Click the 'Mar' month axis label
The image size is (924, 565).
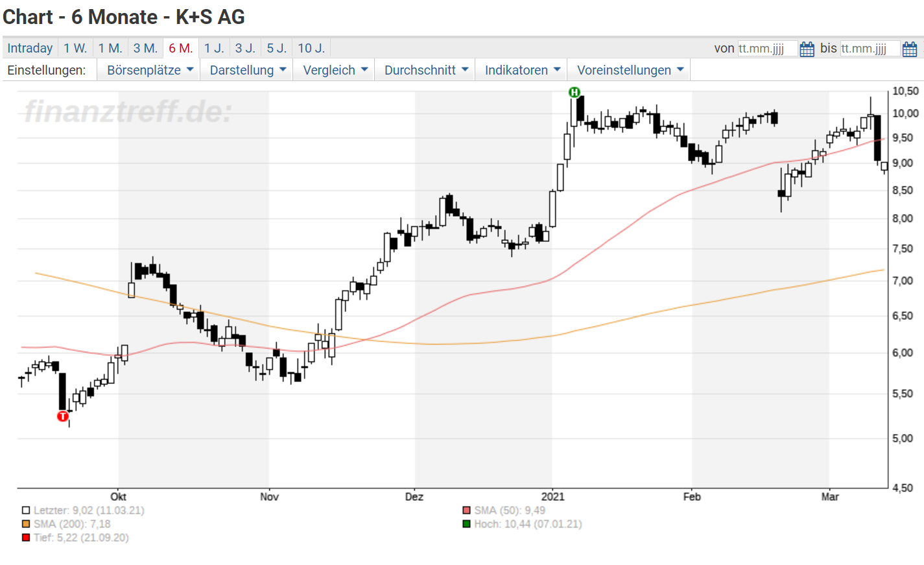[x=830, y=497]
